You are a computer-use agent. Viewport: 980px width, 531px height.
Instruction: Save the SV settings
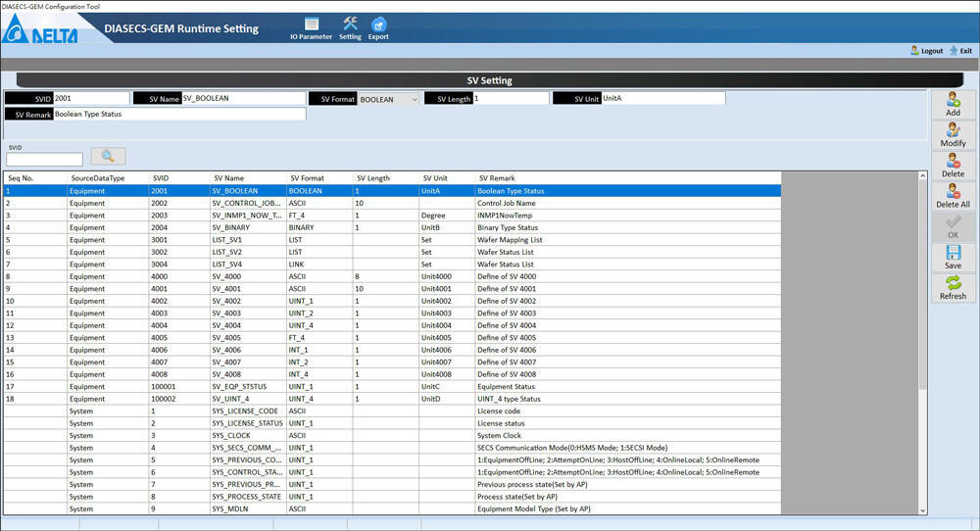click(953, 258)
